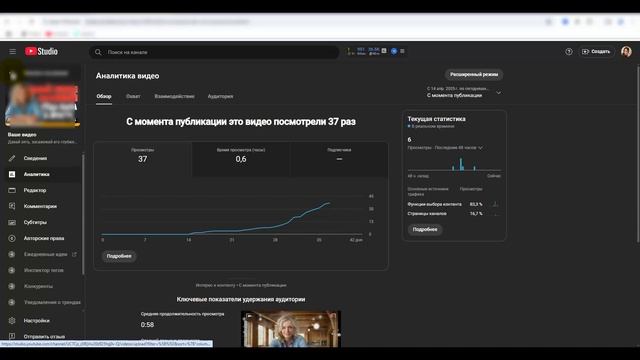
Task: Click the Уведомления о трендах icon
Action: click(x=12, y=302)
